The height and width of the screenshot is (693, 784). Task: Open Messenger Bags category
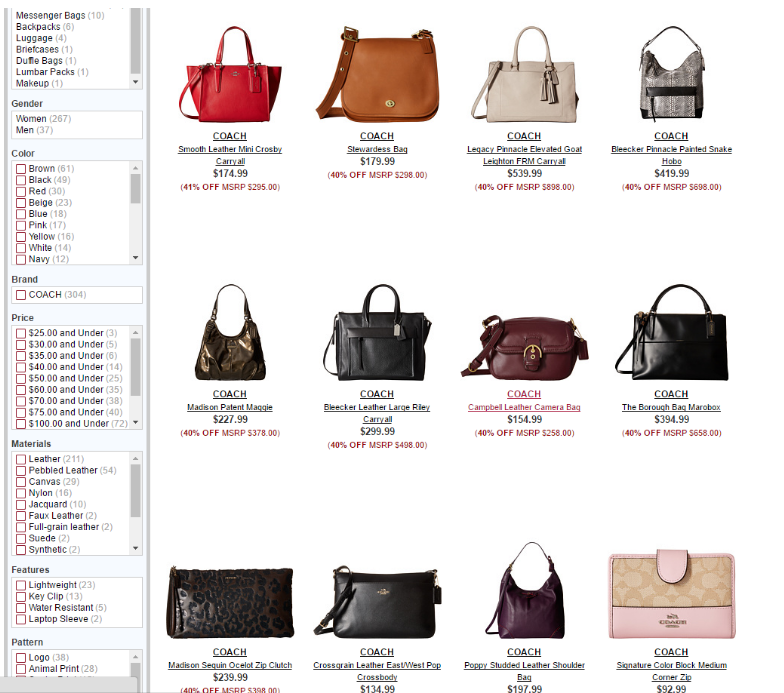coord(60,16)
